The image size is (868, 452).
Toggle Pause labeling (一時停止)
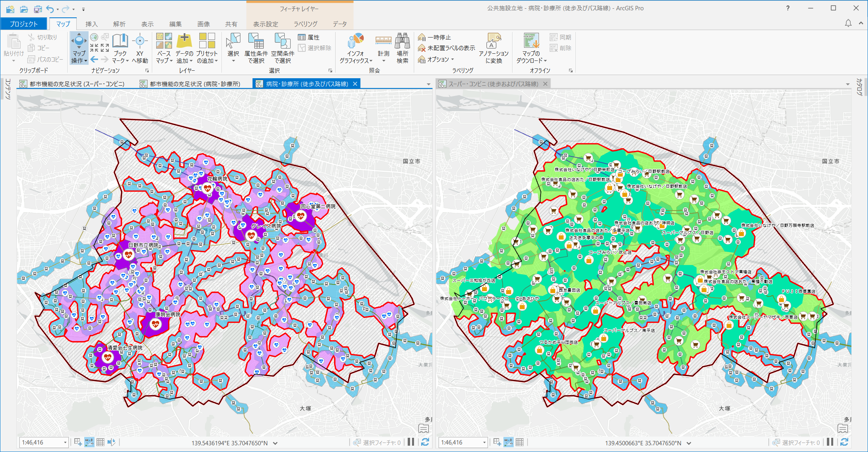pyautogui.click(x=435, y=37)
